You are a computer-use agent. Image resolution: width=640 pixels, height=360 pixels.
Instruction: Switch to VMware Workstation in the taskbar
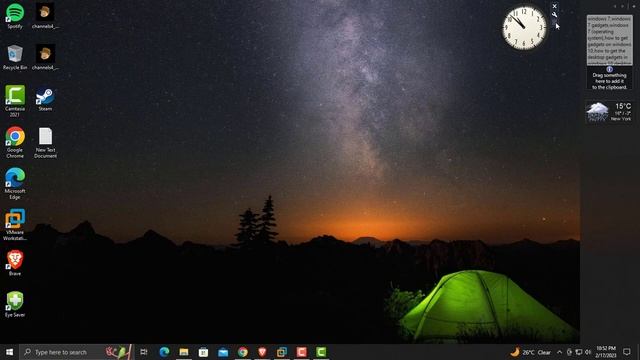point(282,352)
